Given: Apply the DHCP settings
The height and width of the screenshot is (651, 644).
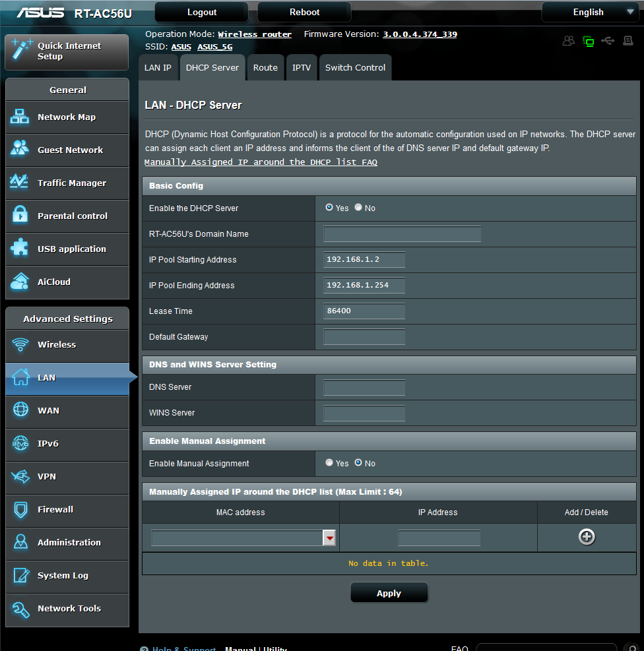Looking at the screenshot, I should coord(389,593).
